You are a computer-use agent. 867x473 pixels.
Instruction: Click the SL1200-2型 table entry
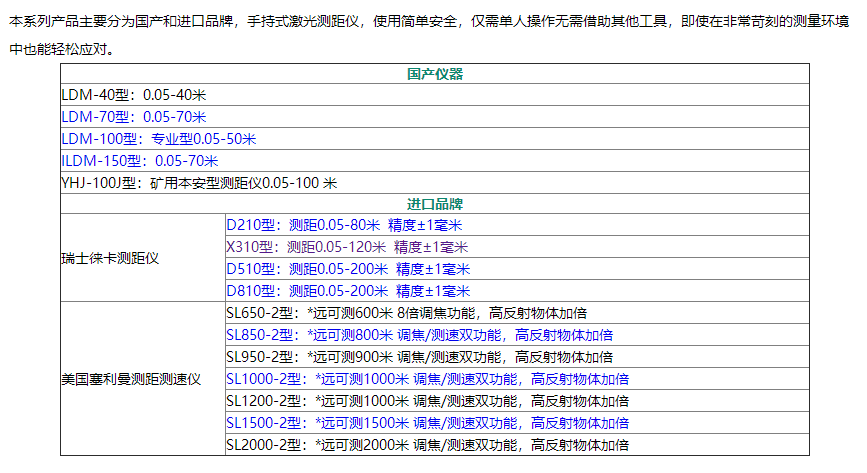(x=427, y=401)
